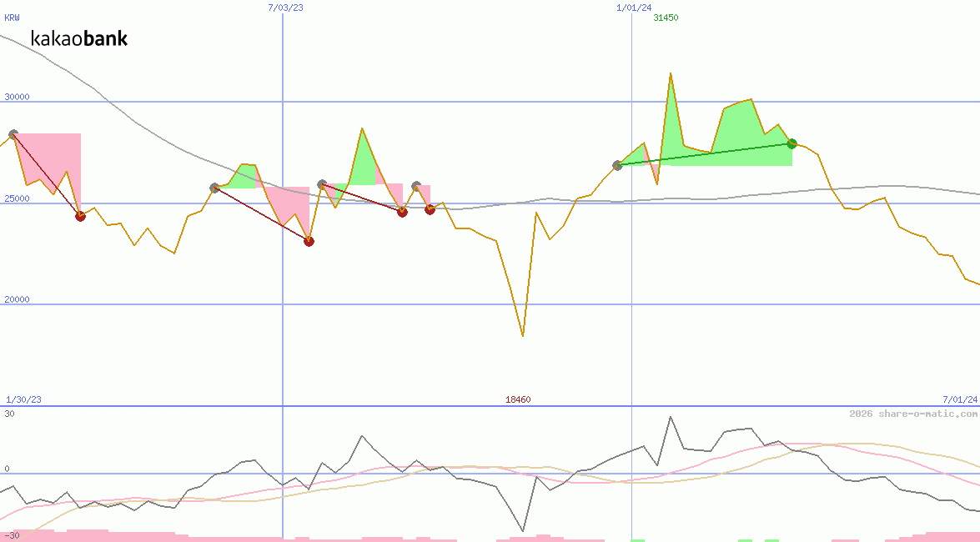The width and height of the screenshot is (980, 542).
Task: Click the kakaobank logo
Action: click(79, 38)
